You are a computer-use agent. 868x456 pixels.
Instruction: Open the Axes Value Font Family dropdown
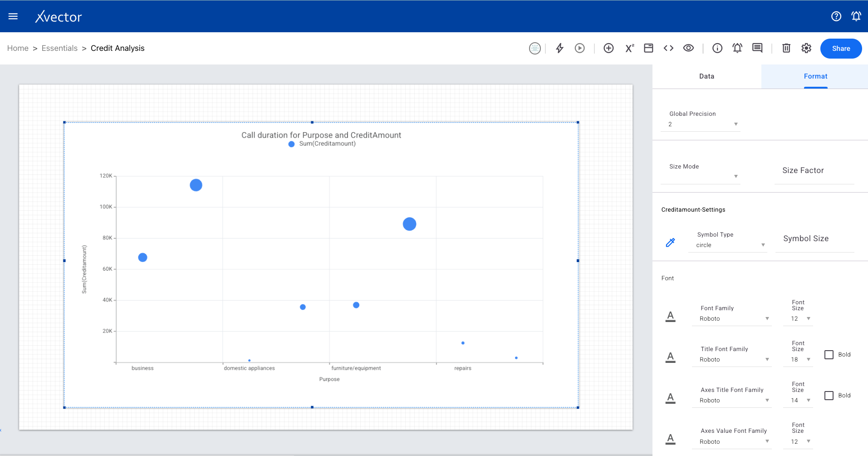pos(731,441)
